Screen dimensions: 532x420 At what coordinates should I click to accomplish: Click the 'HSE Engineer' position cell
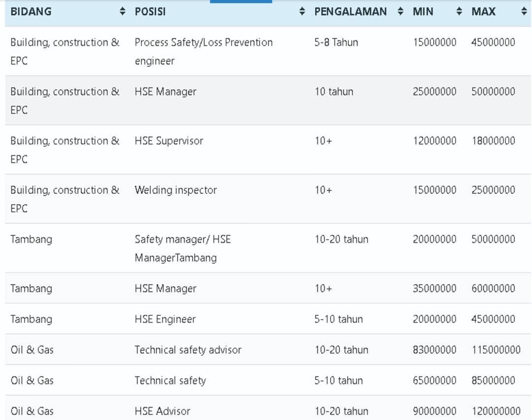(x=165, y=319)
